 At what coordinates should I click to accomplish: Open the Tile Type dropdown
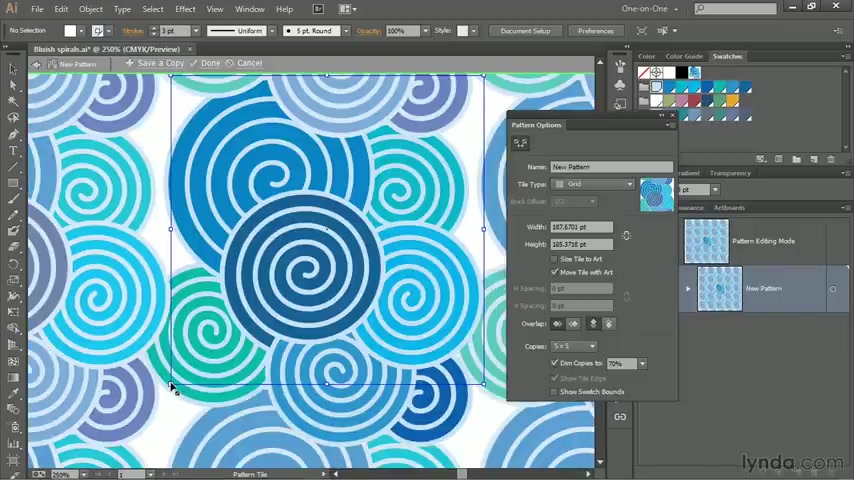(593, 184)
